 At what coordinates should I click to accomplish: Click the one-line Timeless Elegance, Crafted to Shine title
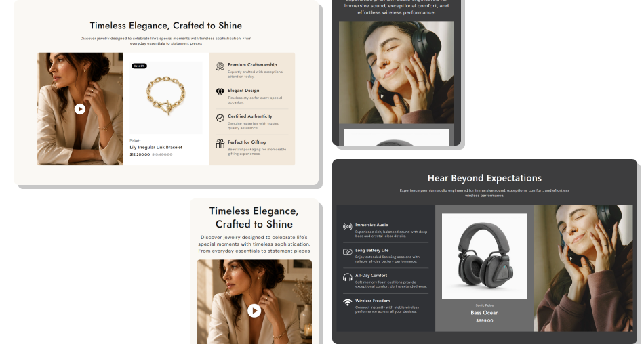(x=166, y=26)
